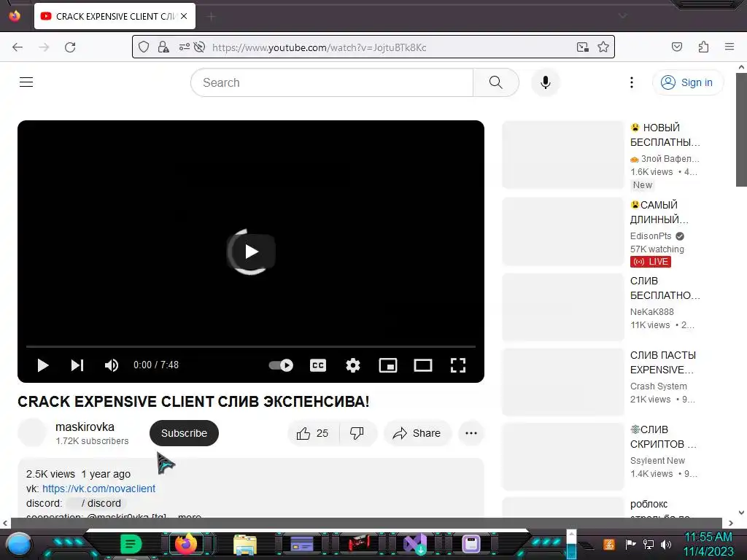747x560 pixels.
Task: Open the vk.com/novaclient link
Action: [98, 489]
